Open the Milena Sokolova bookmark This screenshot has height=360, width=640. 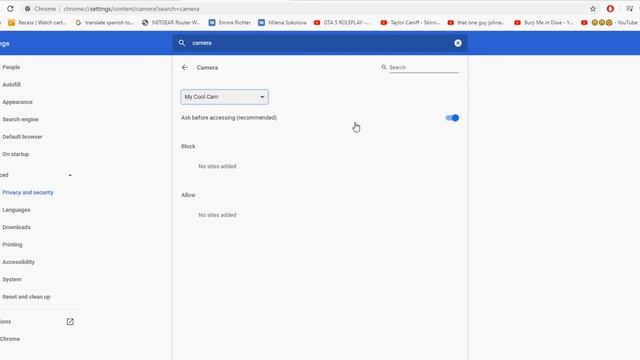[282, 22]
